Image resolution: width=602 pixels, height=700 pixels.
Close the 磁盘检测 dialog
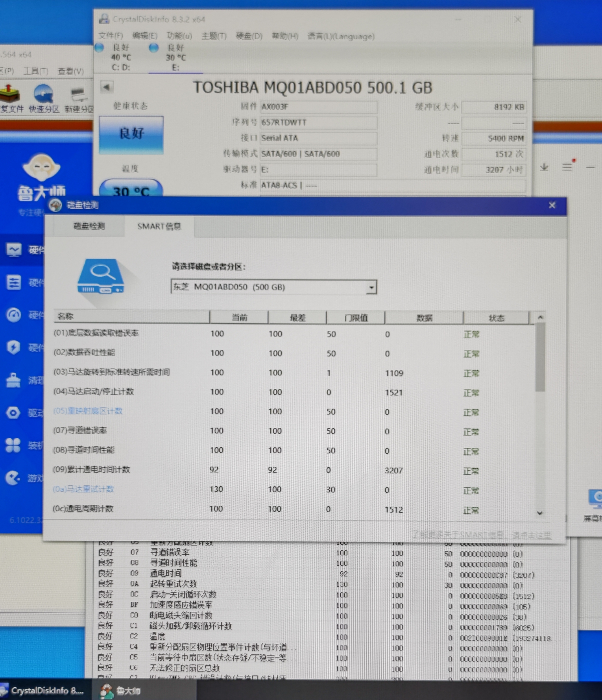pyautogui.click(x=552, y=205)
